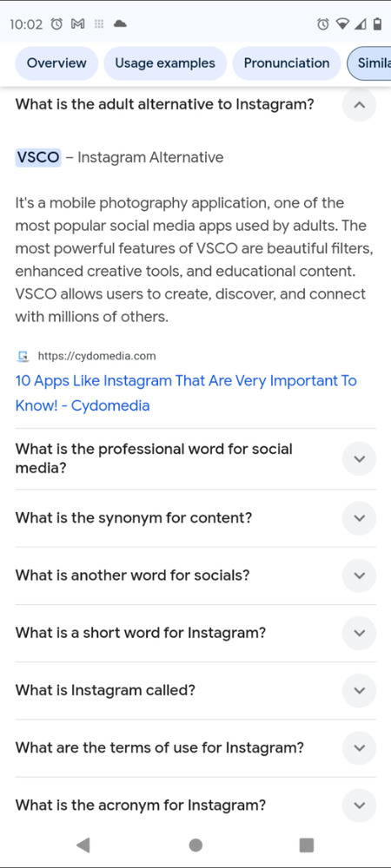This screenshot has height=868, width=391.
Task: Expand 'What is the professional word for social media?'
Action: (x=359, y=458)
